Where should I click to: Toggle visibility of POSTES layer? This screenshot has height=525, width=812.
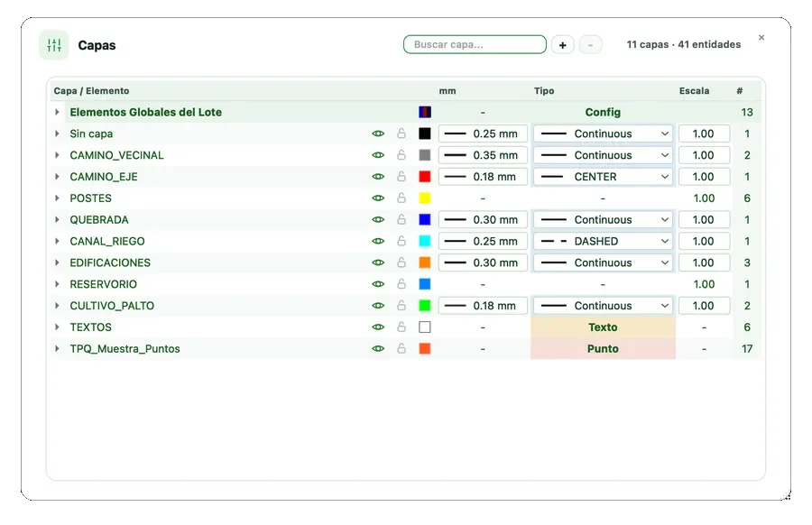pos(378,198)
